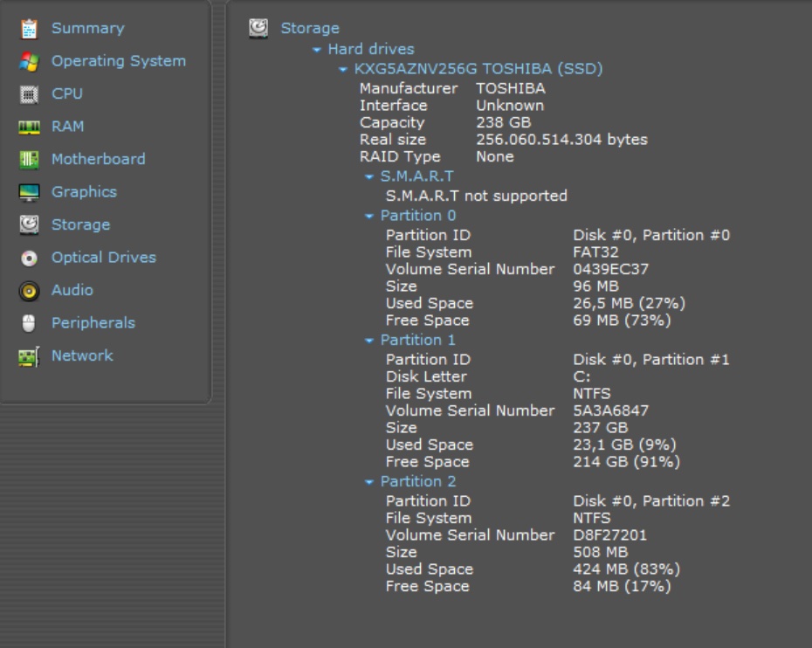The height and width of the screenshot is (648, 812).
Task: Collapse the Partition 1 details
Action: pos(369,341)
